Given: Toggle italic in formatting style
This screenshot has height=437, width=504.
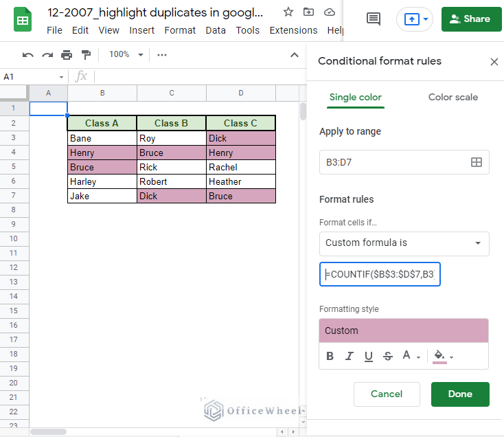Looking at the screenshot, I should pos(350,356).
